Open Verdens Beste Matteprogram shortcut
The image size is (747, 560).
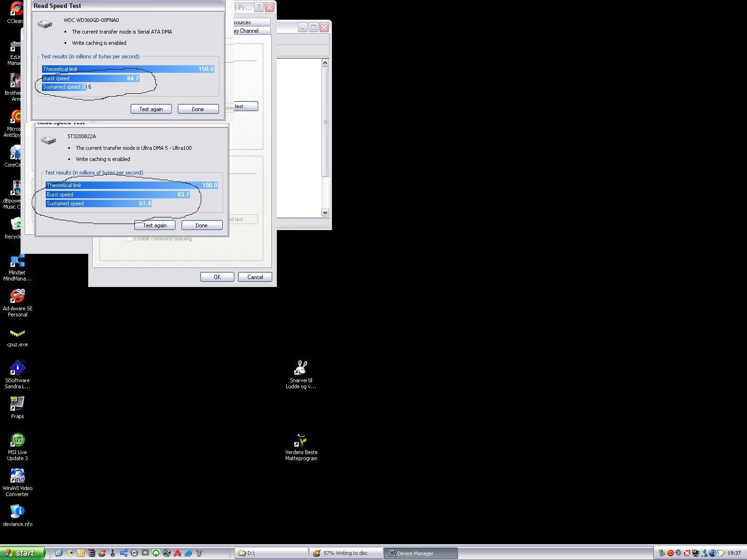(301, 447)
